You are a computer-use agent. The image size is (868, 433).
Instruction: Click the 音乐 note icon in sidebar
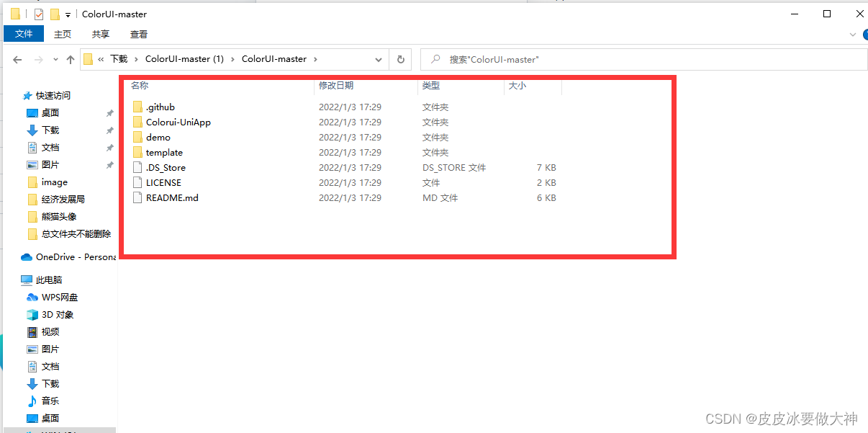point(32,401)
